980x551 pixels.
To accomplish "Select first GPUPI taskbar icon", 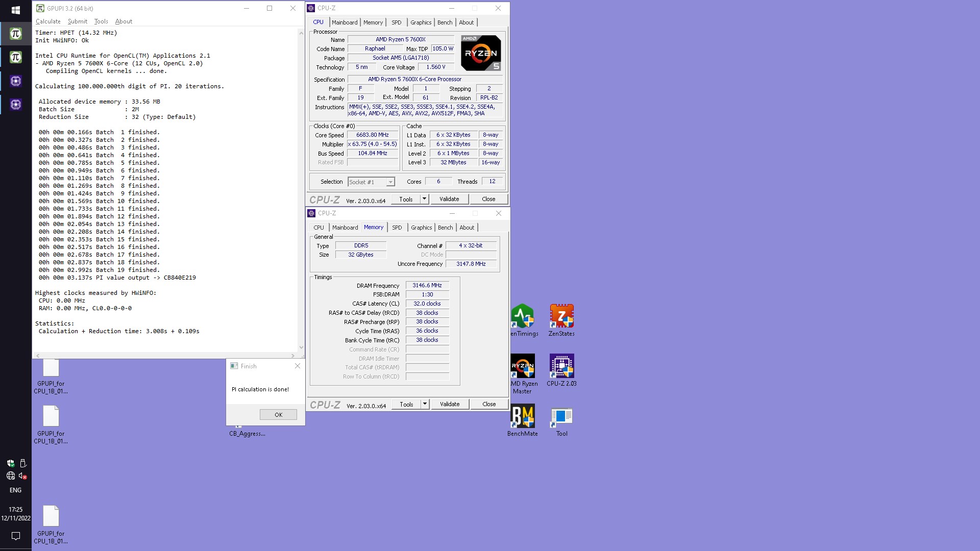I will tap(15, 34).
